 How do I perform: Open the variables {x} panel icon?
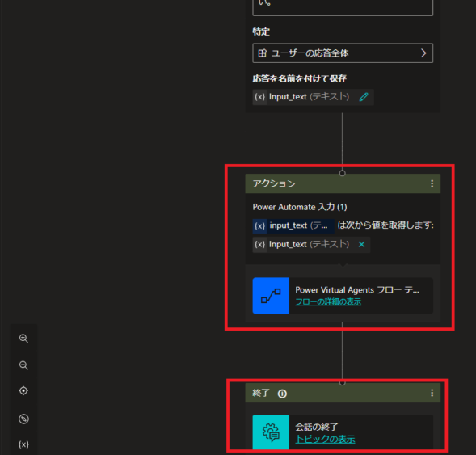(23, 444)
